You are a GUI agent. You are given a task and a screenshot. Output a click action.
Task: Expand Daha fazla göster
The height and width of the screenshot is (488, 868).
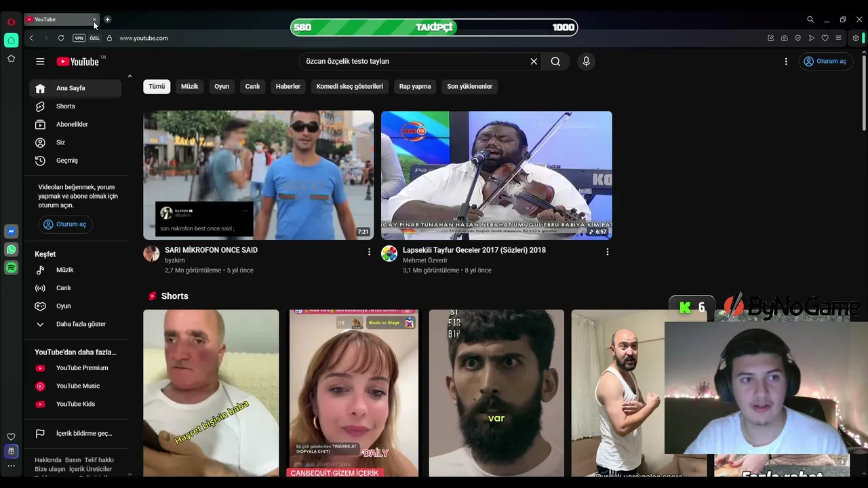click(x=75, y=324)
